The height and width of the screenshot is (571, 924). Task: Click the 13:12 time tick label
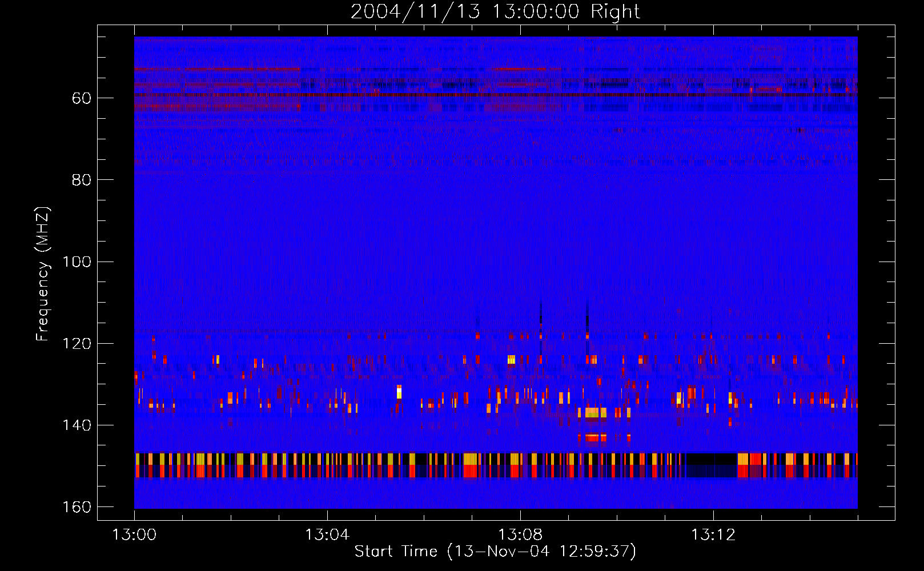click(713, 535)
